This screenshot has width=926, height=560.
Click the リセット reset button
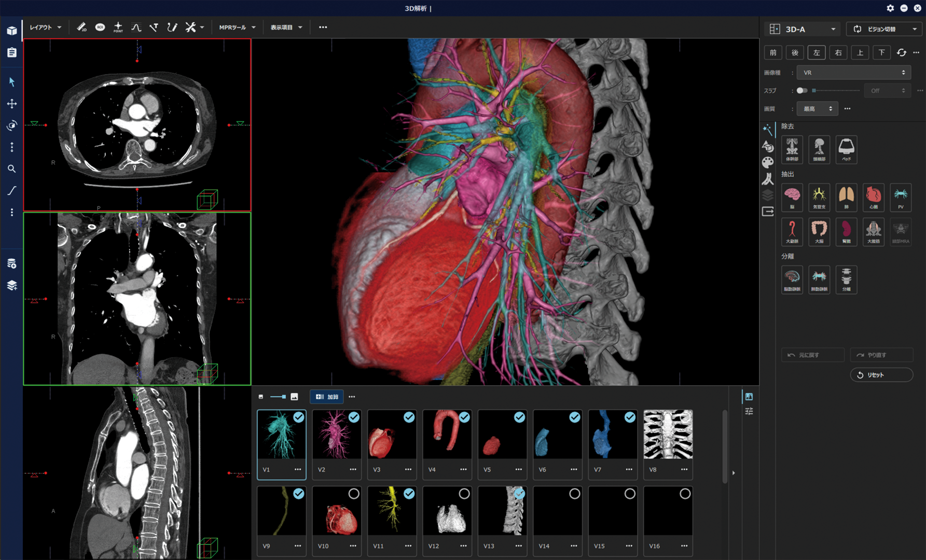[881, 375]
